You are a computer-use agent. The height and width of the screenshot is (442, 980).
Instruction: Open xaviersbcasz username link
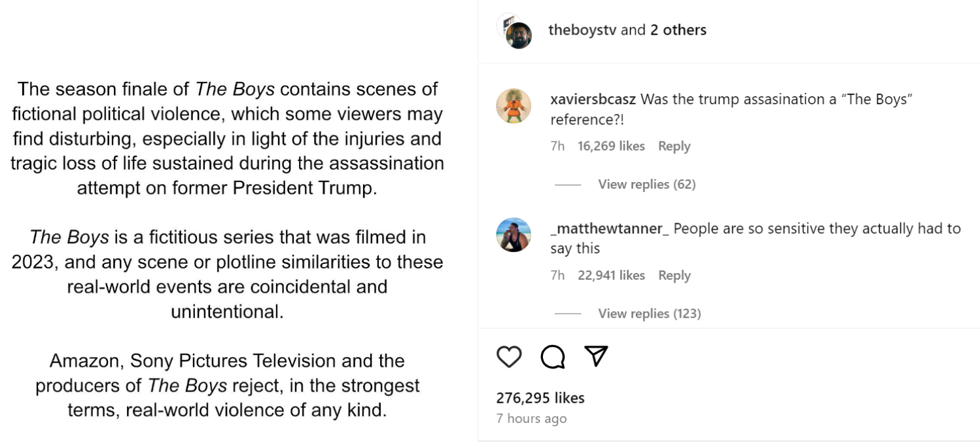coord(593,100)
